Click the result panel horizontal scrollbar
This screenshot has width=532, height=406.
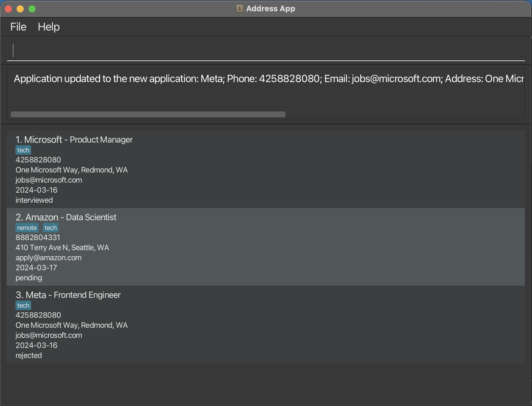point(148,114)
